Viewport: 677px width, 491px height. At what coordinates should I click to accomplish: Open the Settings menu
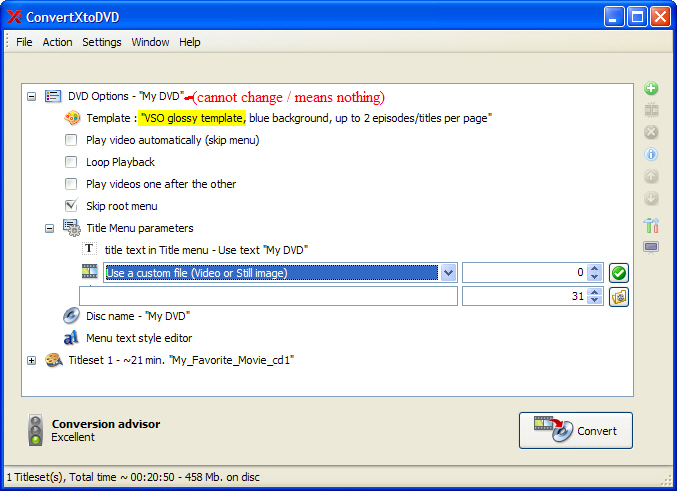(102, 42)
